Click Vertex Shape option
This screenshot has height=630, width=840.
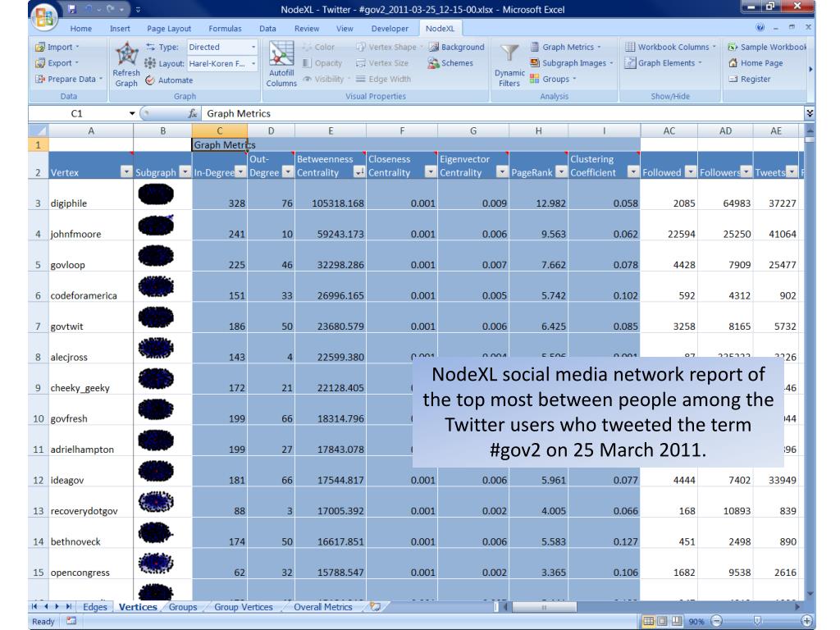(390, 47)
